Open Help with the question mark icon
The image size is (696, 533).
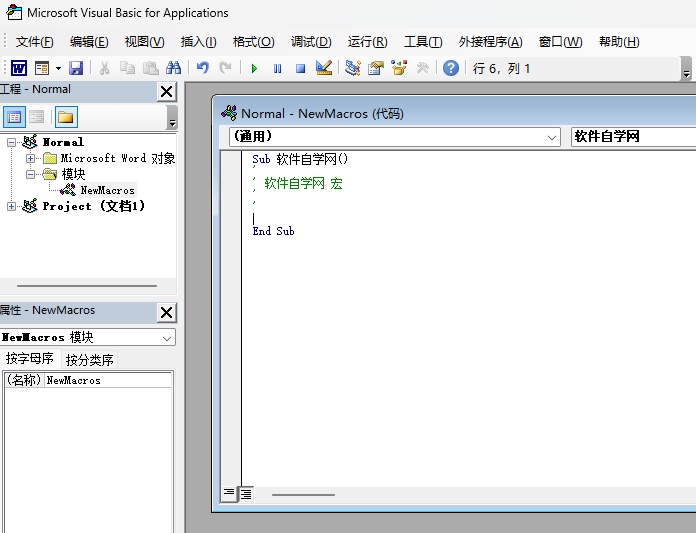451,68
